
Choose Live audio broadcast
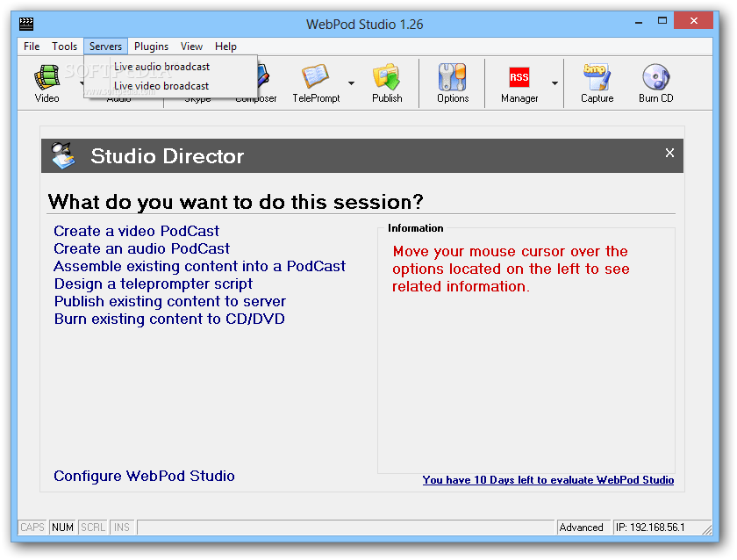point(170,67)
